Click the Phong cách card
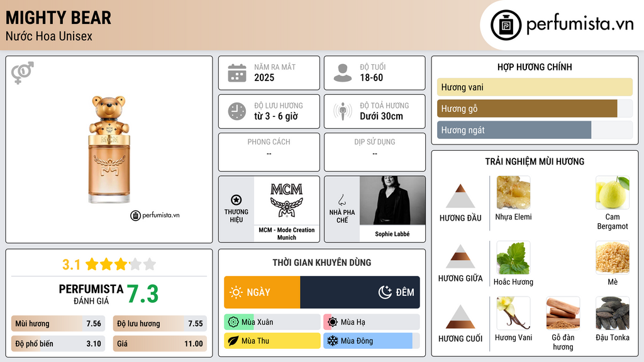This screenshot has width=644, height=362. pos(269,152)
